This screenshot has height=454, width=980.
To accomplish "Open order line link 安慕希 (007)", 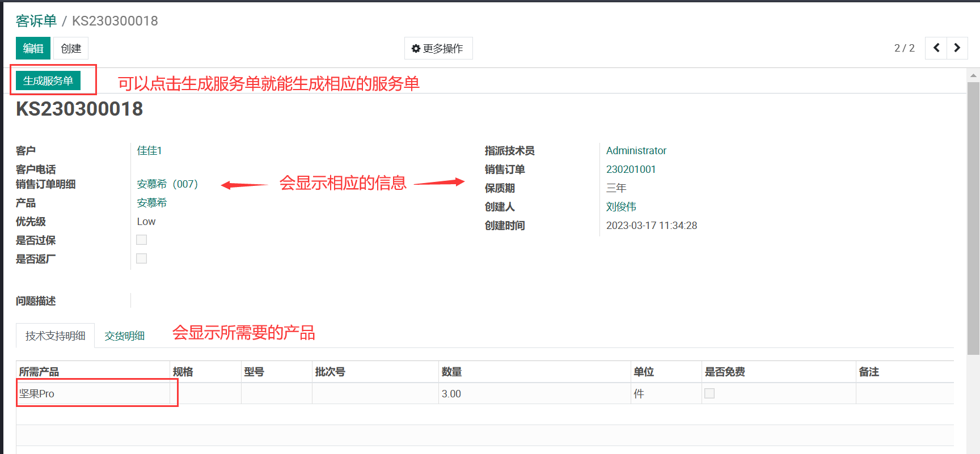I will (x=167, y=184).
